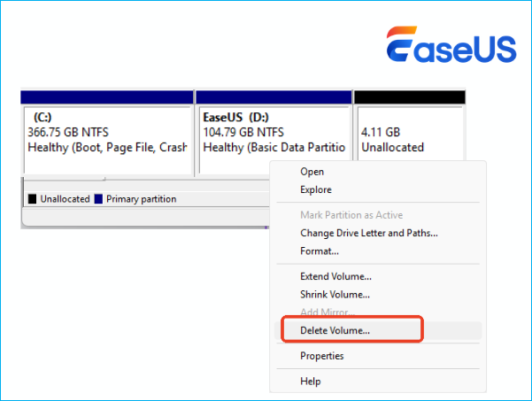Image resolution: width=532 pixels, height=401 pixels.
Task: Select the EaseUS (D:) partition block
Action: click(x=274, y=133)
